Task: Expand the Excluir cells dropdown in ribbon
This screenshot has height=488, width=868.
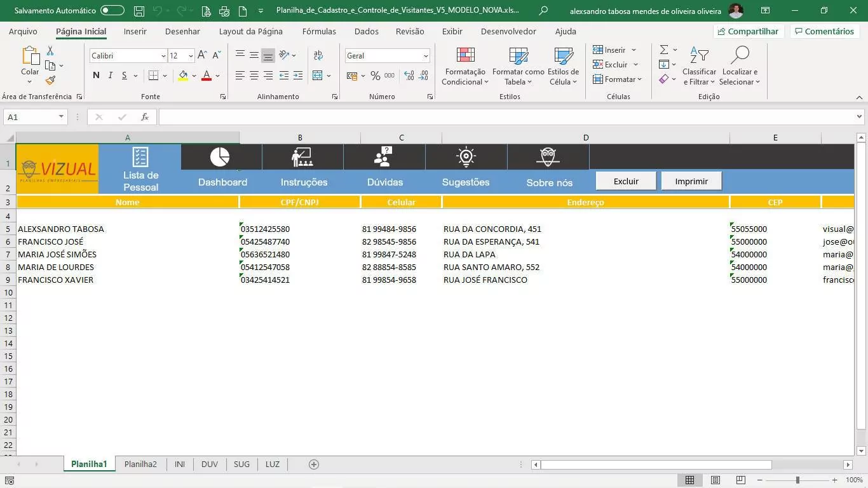Action: click(635, 65)
